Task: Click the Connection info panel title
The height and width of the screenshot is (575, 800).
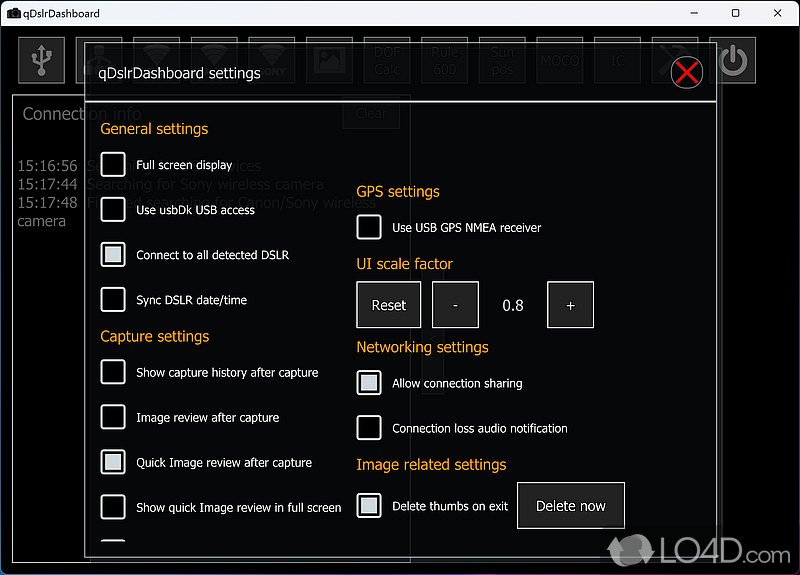Action: pos(82,113)
